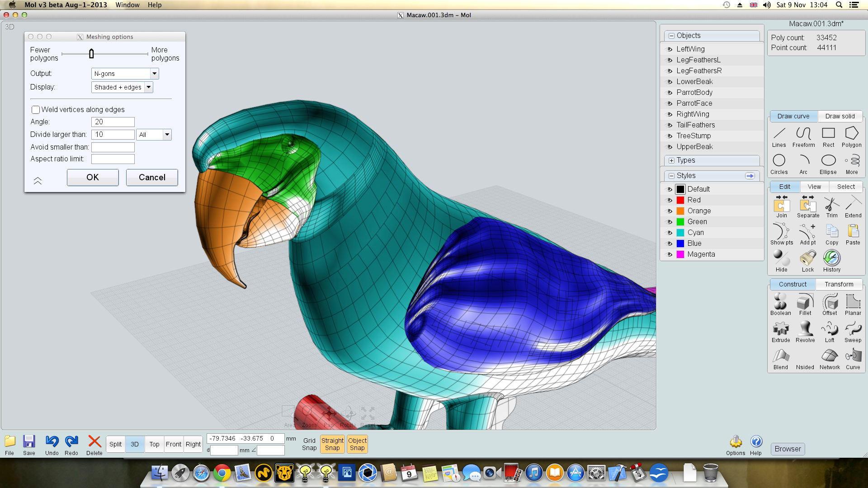Cancel the Meshing options dialog
This screenshot has width=868, height=488.
(x=152, y=178)
